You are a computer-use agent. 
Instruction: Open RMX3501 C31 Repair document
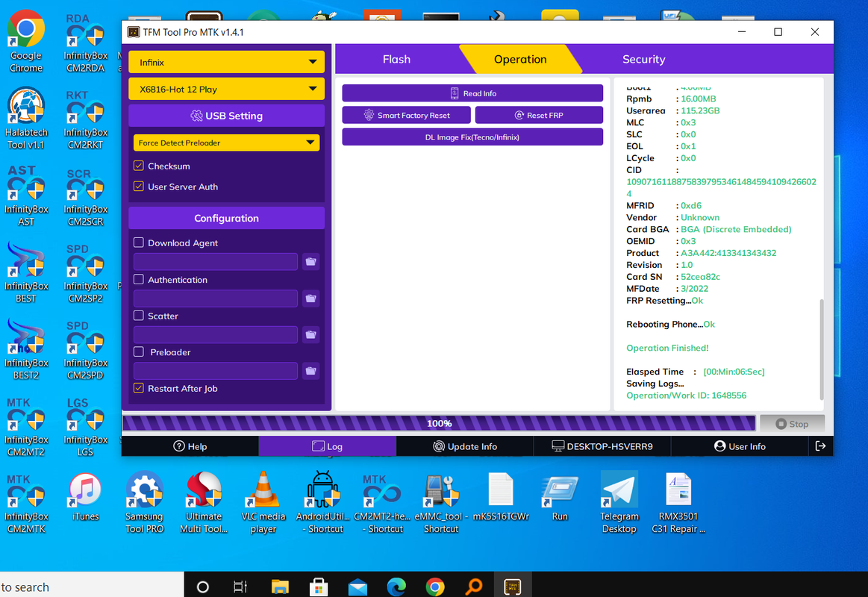pyautogui.click(x=678, y=502)
